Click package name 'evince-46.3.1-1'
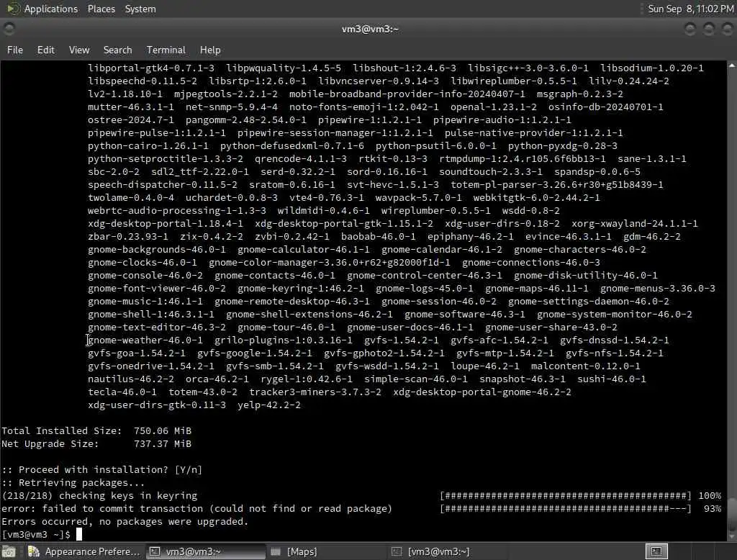This screenshot has height=560, width=737. (x=569, y=237)
